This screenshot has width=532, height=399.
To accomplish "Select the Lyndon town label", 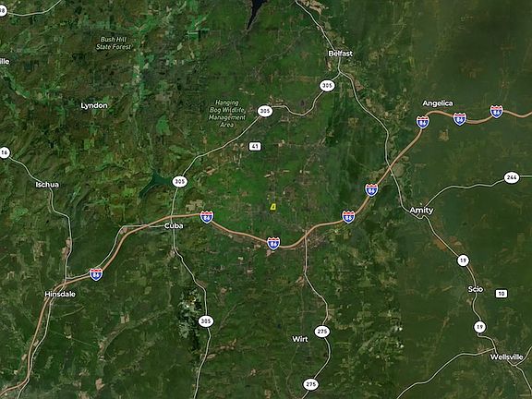I will pyautogui.click(x=94, y=106).
